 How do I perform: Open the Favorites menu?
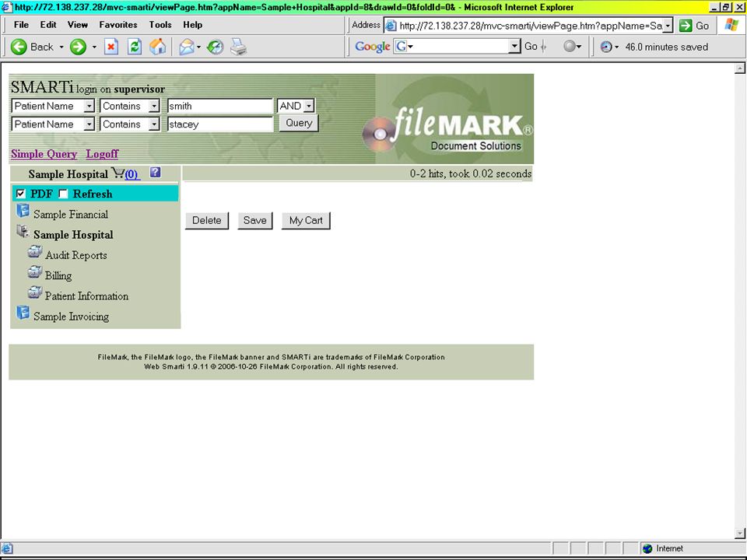coord(118,25)
